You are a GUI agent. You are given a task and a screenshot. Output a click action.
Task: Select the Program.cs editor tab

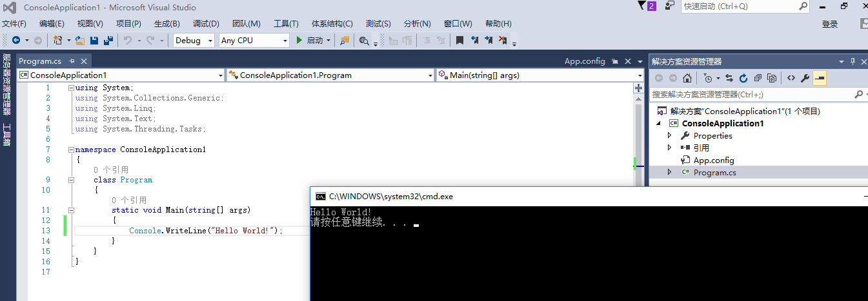[40, 61]
